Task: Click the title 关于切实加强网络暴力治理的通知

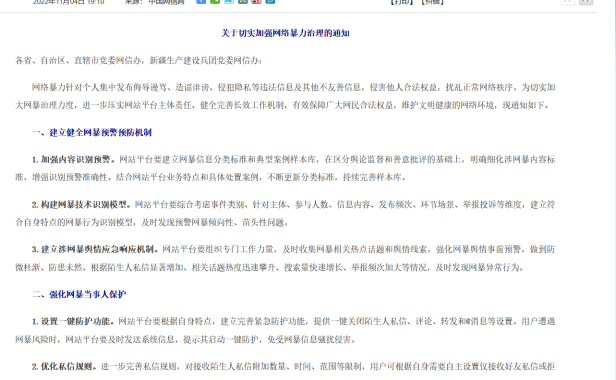Action: click(x=285, y=33)
